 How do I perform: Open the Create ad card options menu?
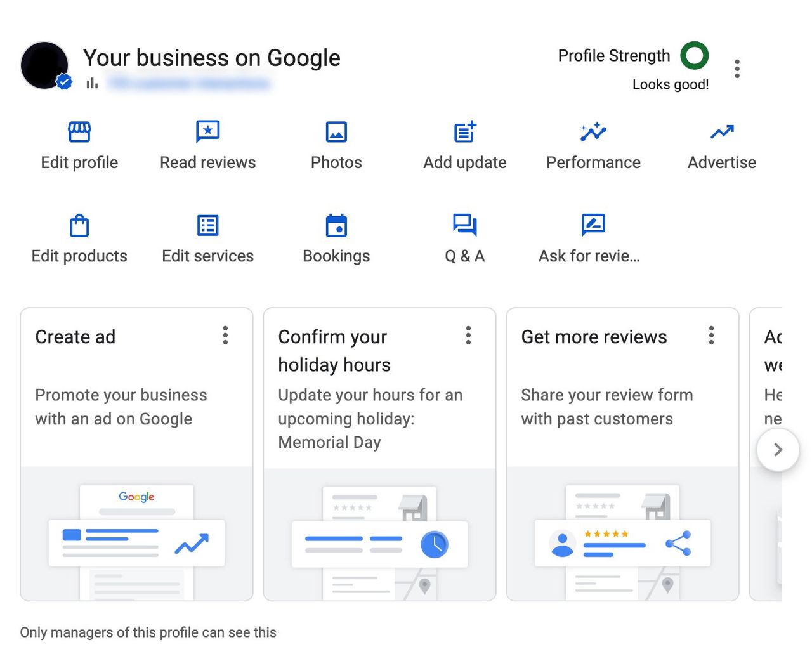(x=225, y=336)
